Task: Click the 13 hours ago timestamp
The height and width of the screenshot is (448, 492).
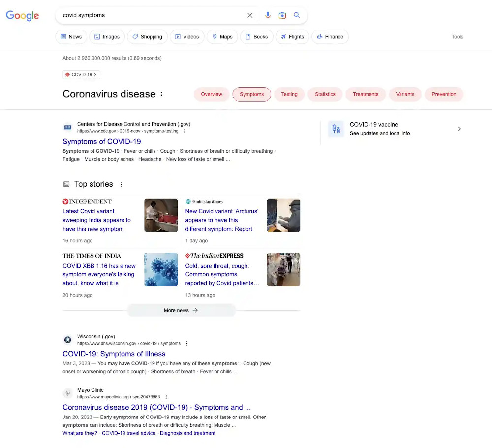Action: [x=200, y=295]
